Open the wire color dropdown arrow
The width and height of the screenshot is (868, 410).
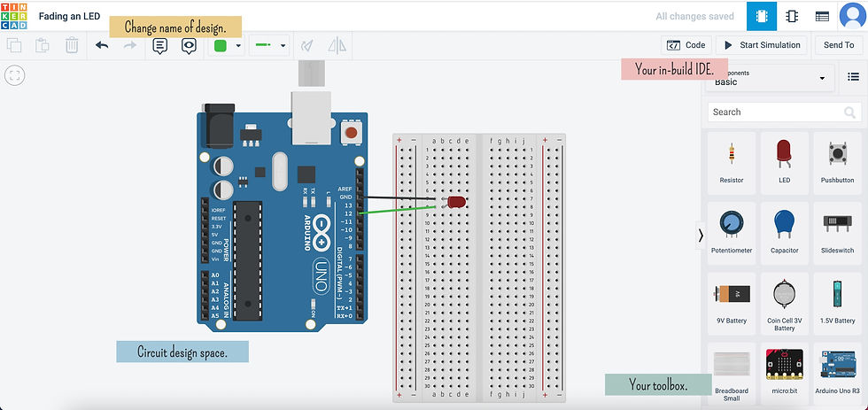point(238,46)
